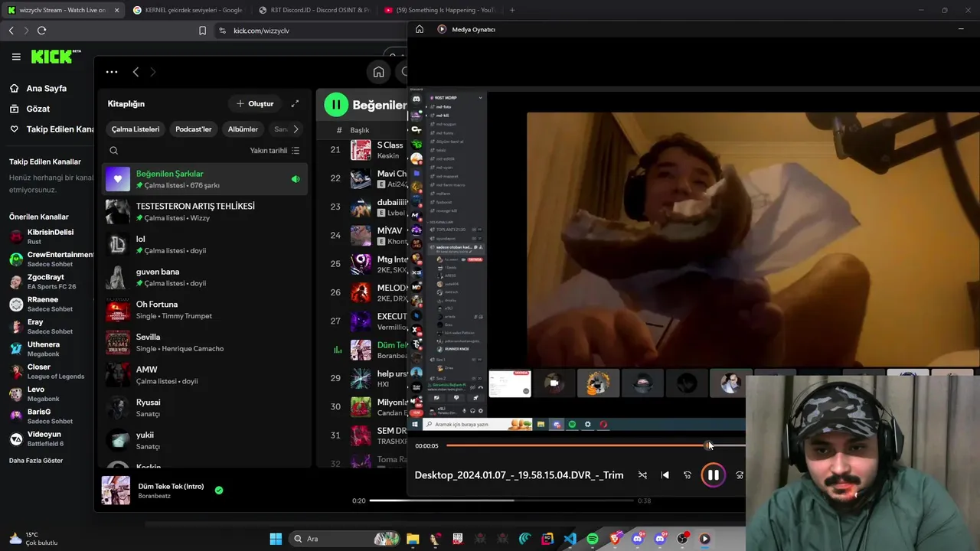Click the weather widget showing 15°C

pos(32,539)
